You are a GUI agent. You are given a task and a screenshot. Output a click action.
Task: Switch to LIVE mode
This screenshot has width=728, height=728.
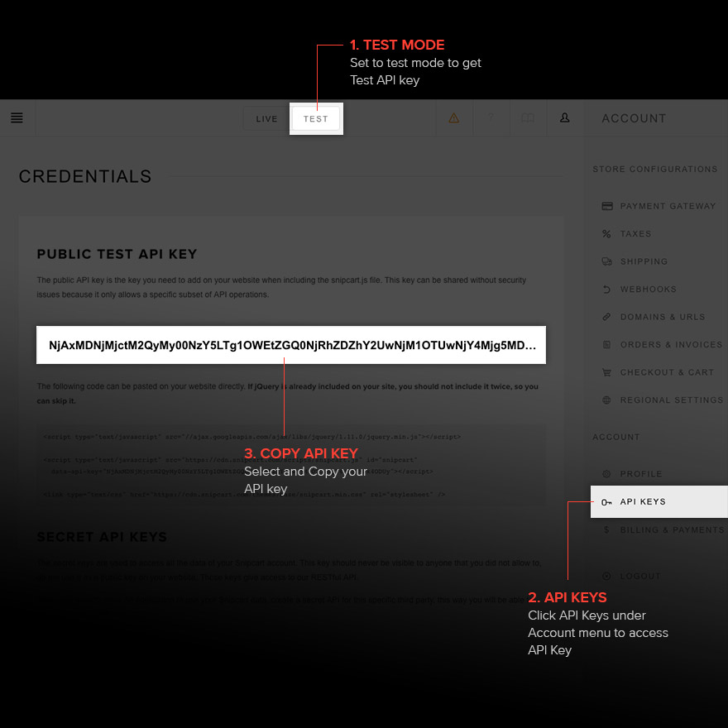click(266, 119)
